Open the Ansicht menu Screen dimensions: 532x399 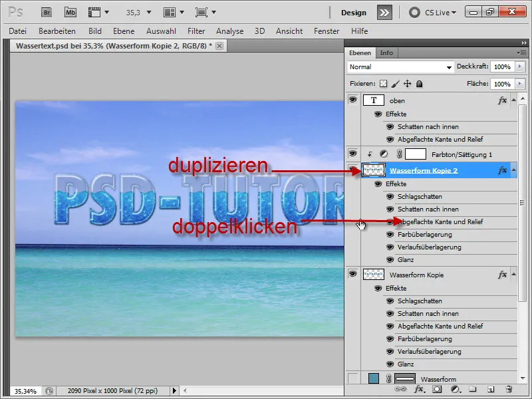[x=289, y=31]
